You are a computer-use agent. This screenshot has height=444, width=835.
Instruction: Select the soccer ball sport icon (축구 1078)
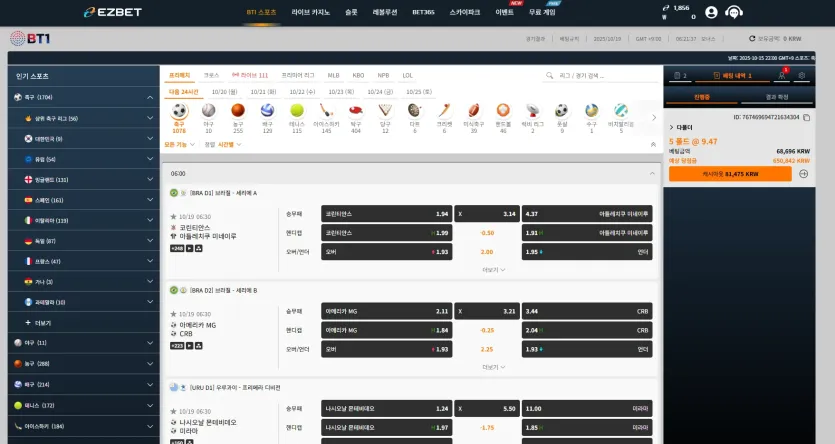click(x=179, y=111)
